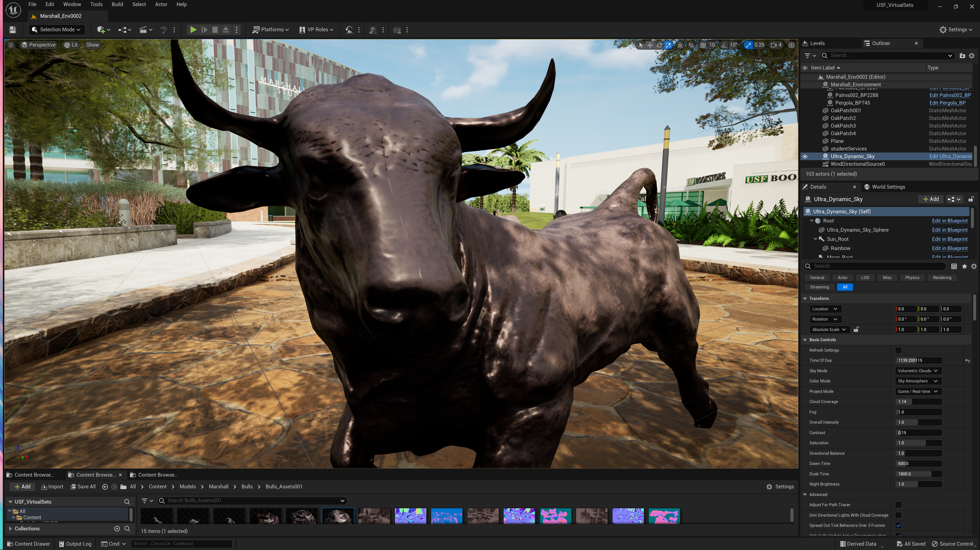Open the Build menu
Screen dimensions: 980x550
[117, 5]
